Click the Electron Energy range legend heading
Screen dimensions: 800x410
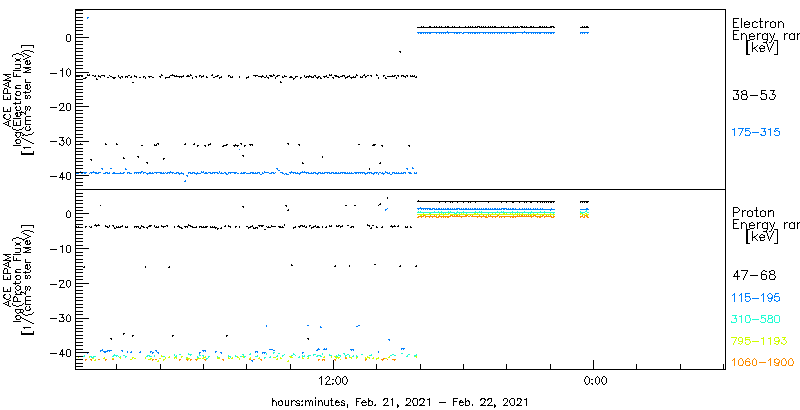pyautogui.click(x=765, y=36)
